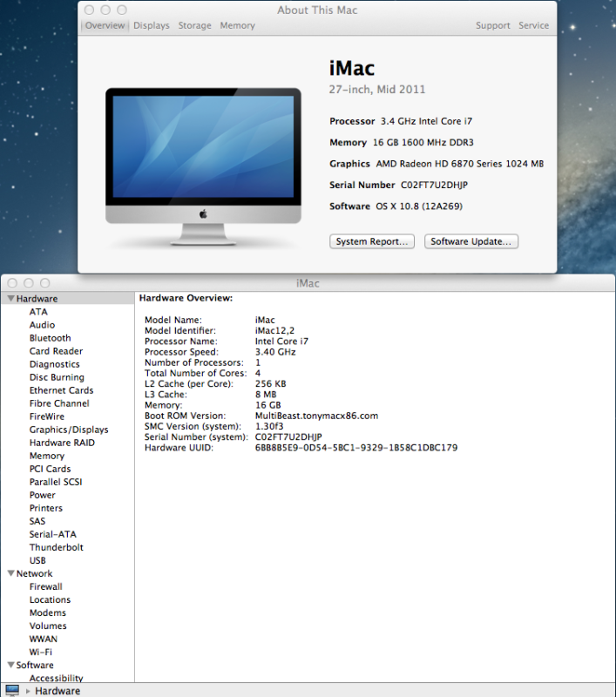Close the About This Mac window

[x=89, y=10]
